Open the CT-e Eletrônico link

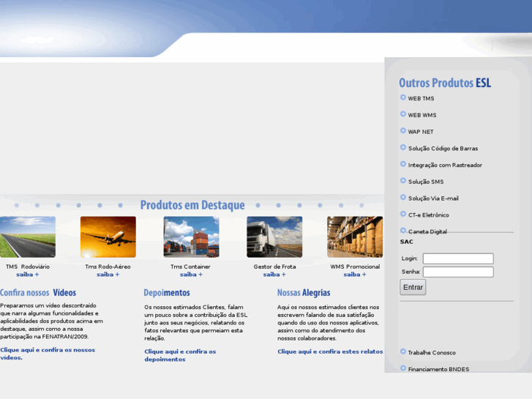pyautogui.click(x=429, y=215)
